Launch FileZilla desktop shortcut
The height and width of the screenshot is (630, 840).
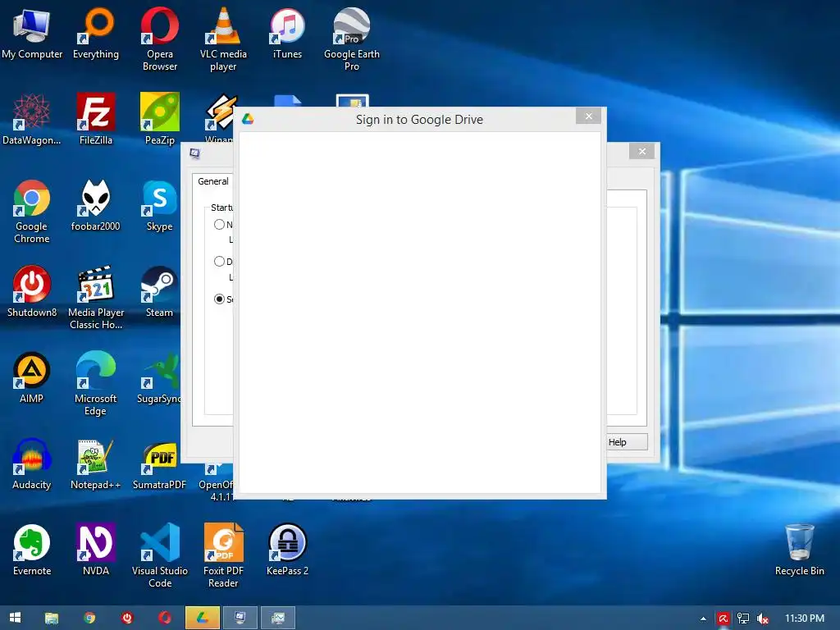(x=96, y=119)
